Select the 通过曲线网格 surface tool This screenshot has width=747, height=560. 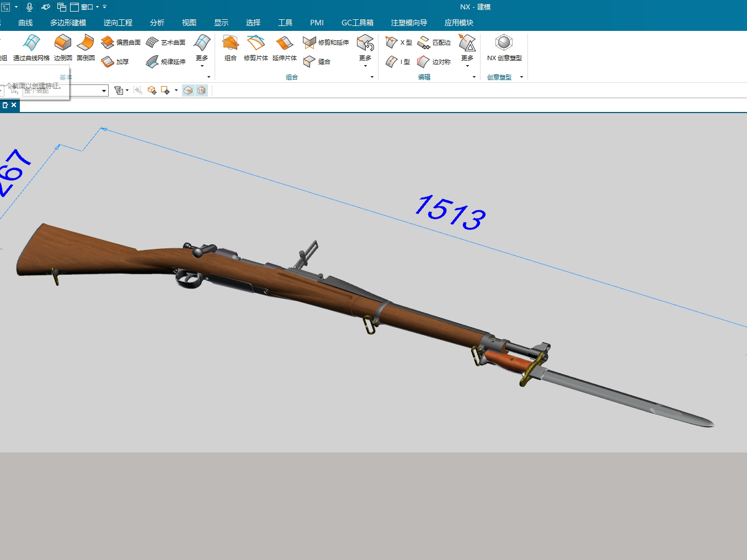30,49
